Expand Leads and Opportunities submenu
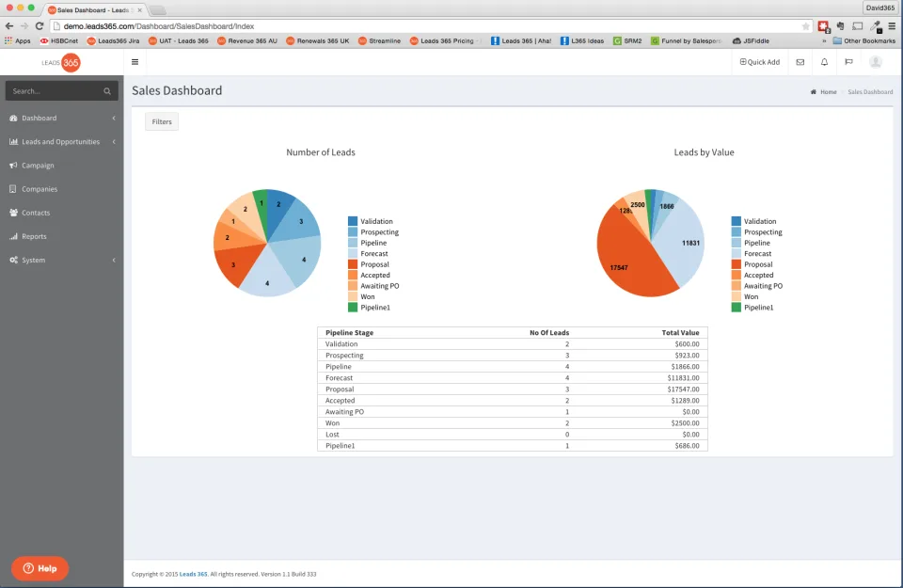This screenshot has height=588, width=903. click(62, 142)
